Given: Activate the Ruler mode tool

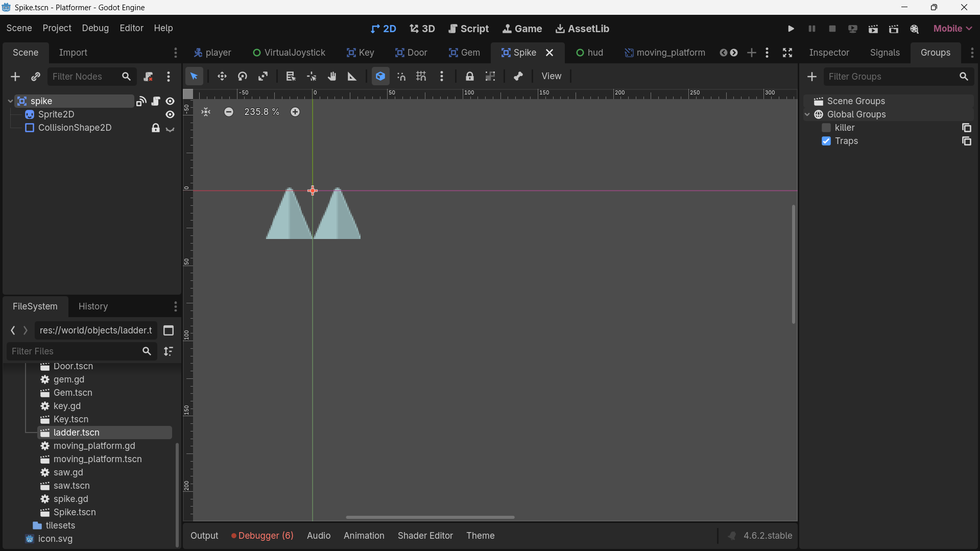Looking at the screenshot, I should (352, 77).
